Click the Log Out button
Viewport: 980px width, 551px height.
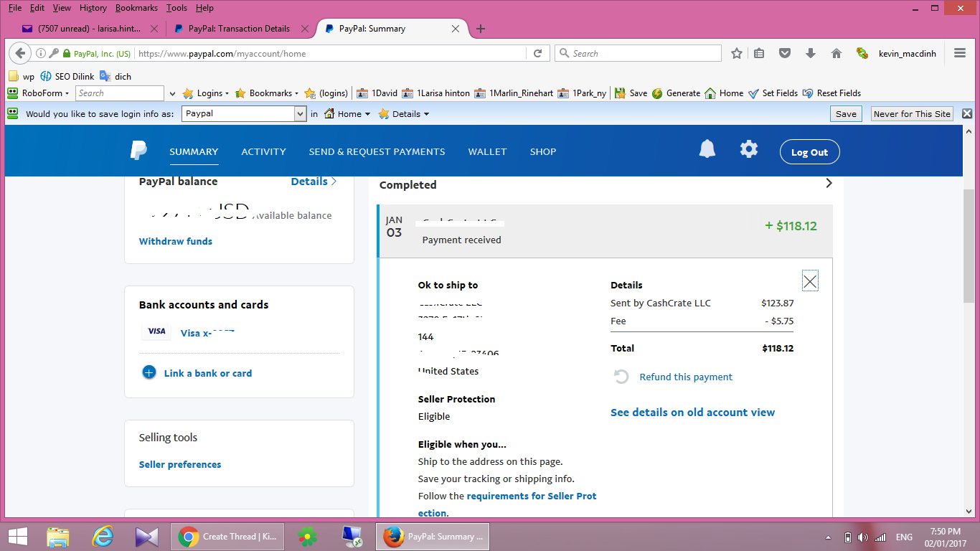click(x=809, y=152)
